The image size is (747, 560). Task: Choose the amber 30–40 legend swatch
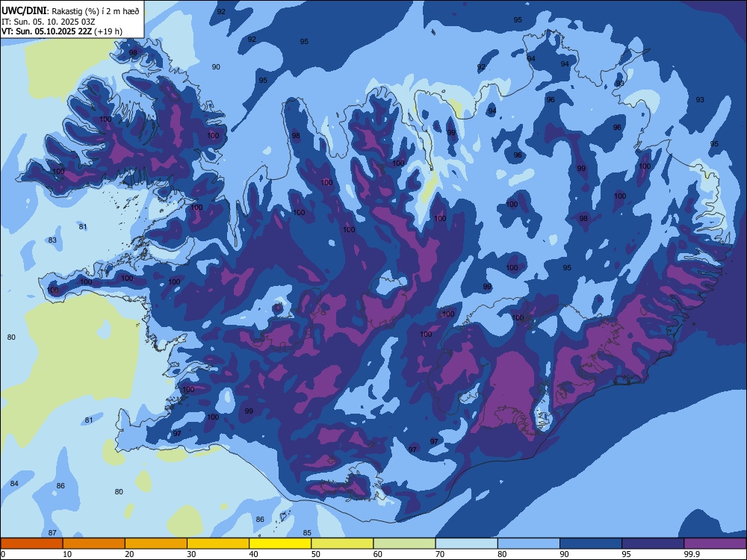pos(218,544)
